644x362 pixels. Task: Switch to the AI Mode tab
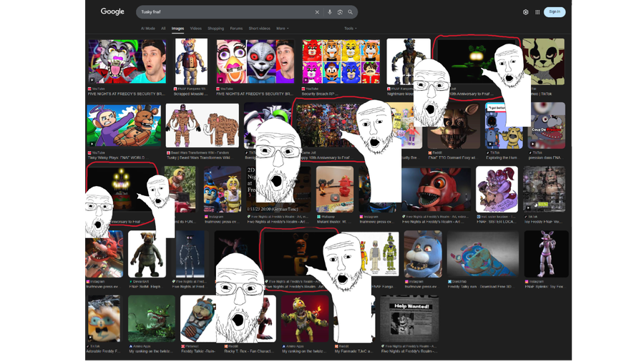[x=148, y=29]
